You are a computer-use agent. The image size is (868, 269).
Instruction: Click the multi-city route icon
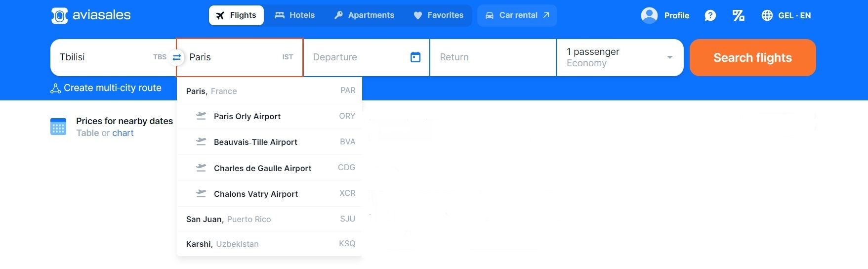(x=56, y=89)
